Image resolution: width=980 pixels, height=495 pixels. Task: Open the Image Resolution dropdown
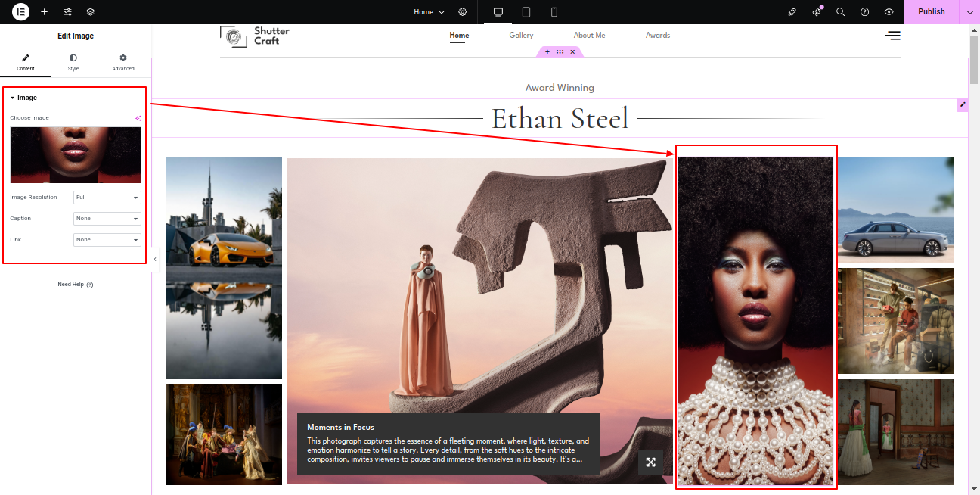pos(107,198)
